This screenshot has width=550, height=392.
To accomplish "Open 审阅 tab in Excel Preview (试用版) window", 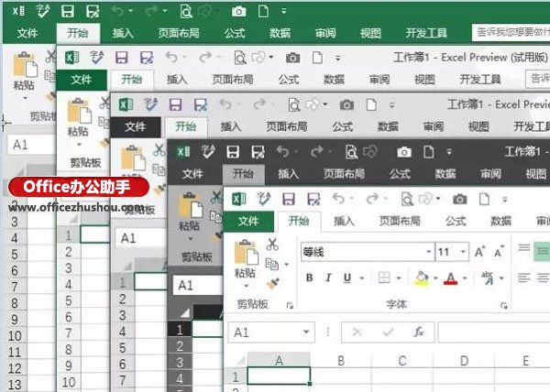I will [x=379, y=80].
